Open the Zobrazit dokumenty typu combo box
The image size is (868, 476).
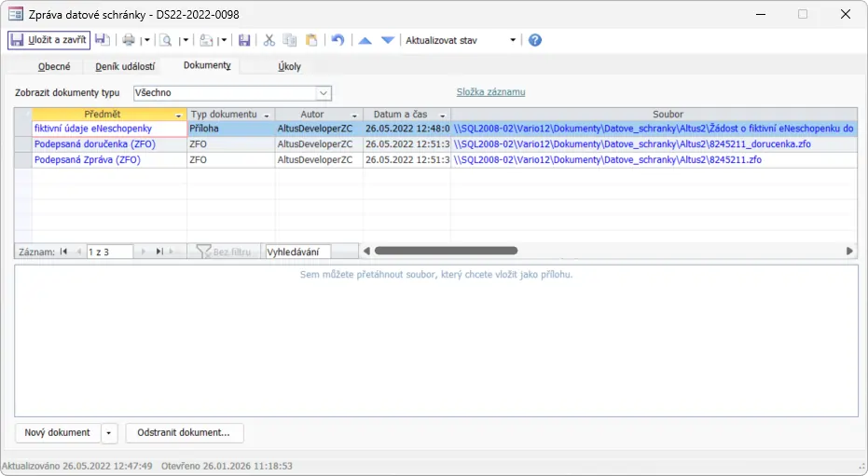pos(324,93)
